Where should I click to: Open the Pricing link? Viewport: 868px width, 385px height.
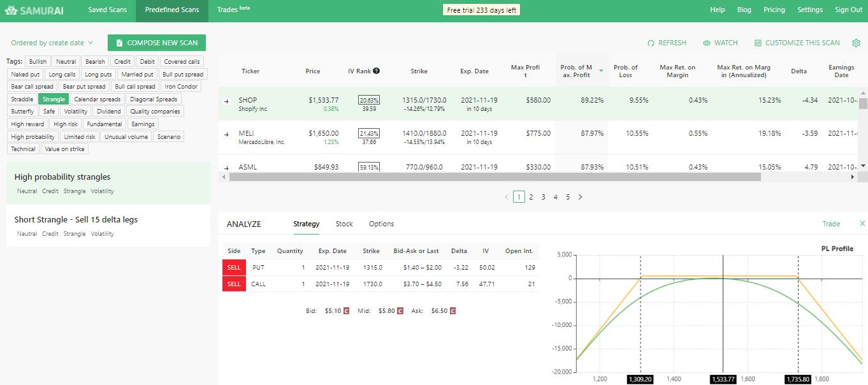(774, 10)
